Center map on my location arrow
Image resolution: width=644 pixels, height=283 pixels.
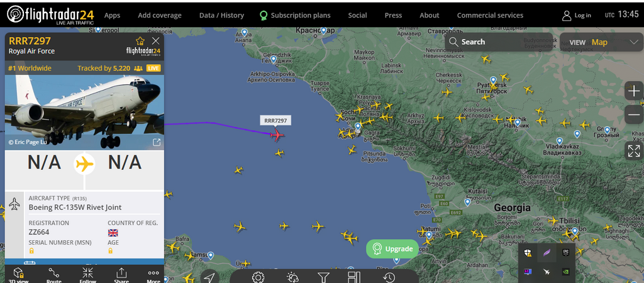point(209,278)
